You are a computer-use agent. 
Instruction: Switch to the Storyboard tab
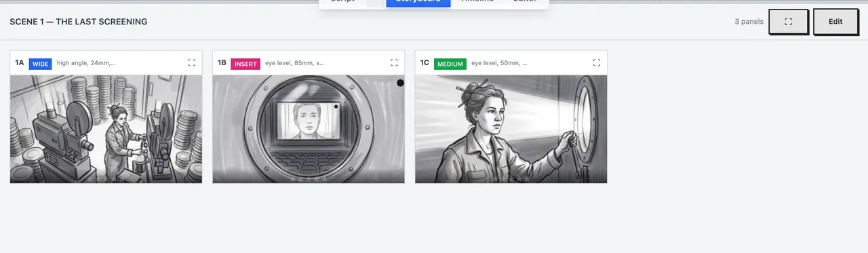point(418,2)
